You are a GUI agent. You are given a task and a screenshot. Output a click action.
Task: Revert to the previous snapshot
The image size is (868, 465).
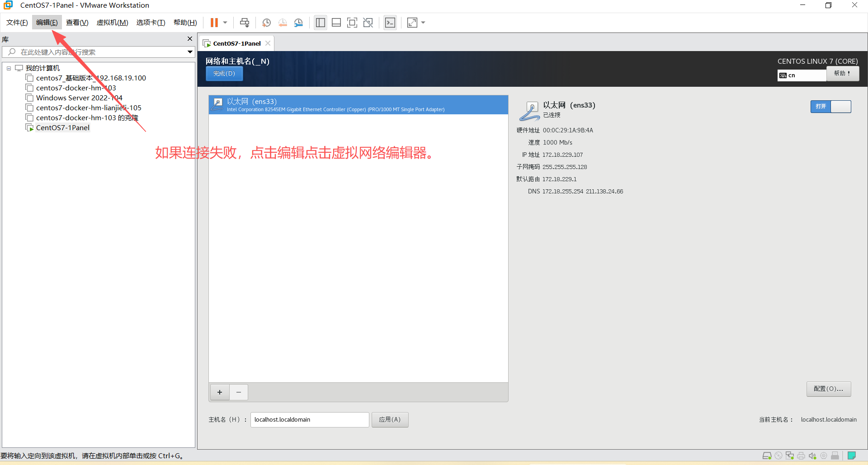pyautogui.click(x=283, y=23)
